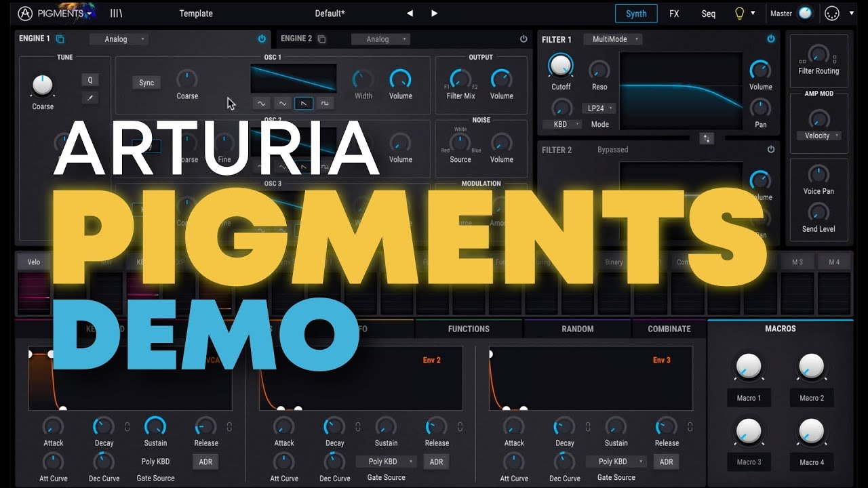The width and height of the screenshot is (868, 488).
Task: Select the Velo modulation source slot
Action: 34,262
